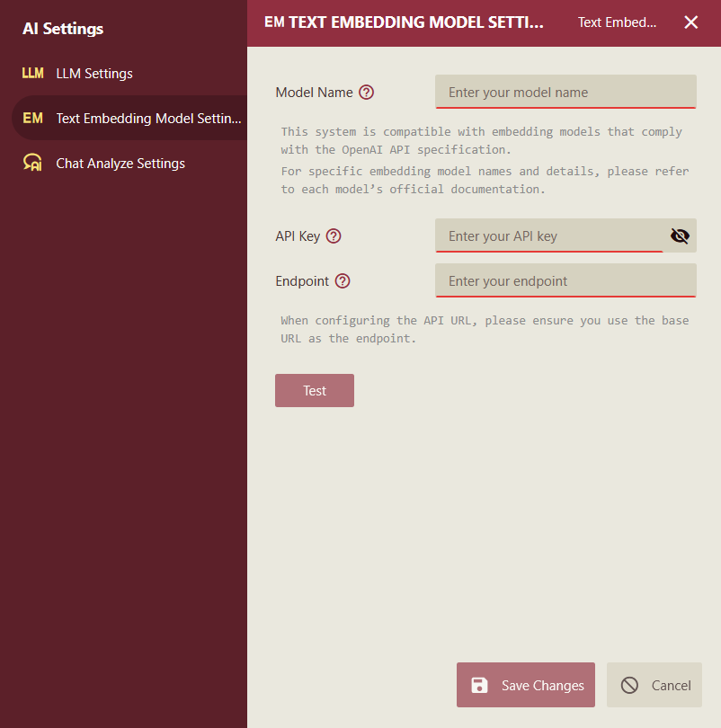
Task: Click the Endpoint input field
Action: pos(565,280)
